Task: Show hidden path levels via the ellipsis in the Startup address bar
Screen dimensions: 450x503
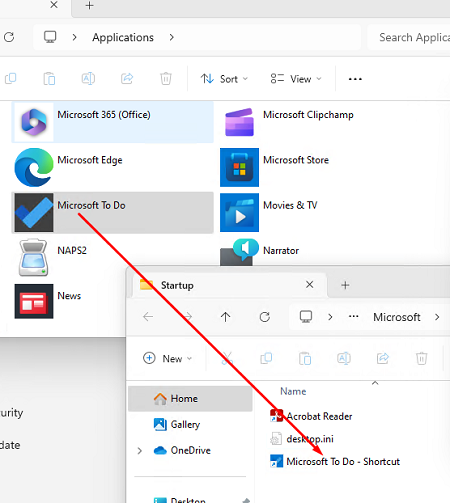Action: 354,316
